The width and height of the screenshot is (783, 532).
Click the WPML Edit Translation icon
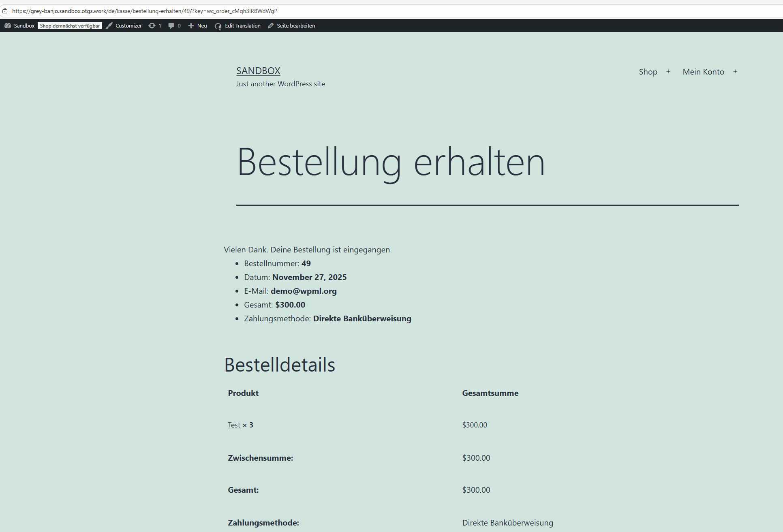(218, 26)
